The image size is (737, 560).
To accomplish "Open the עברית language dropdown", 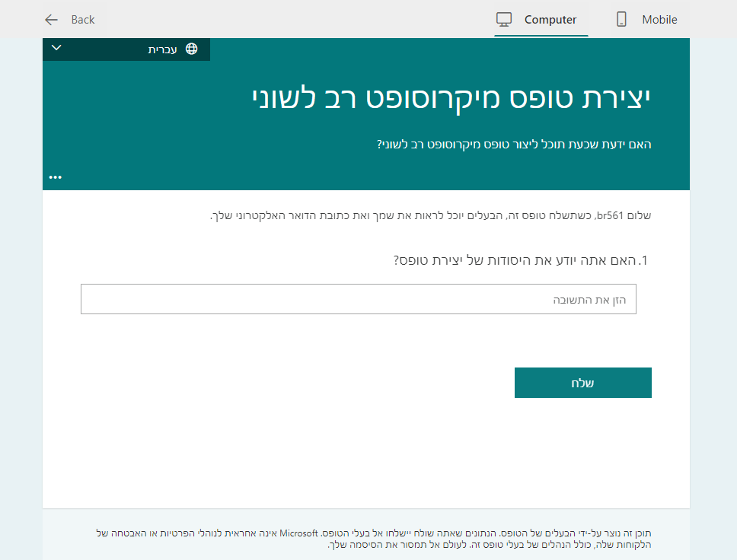I will (126, 49).
